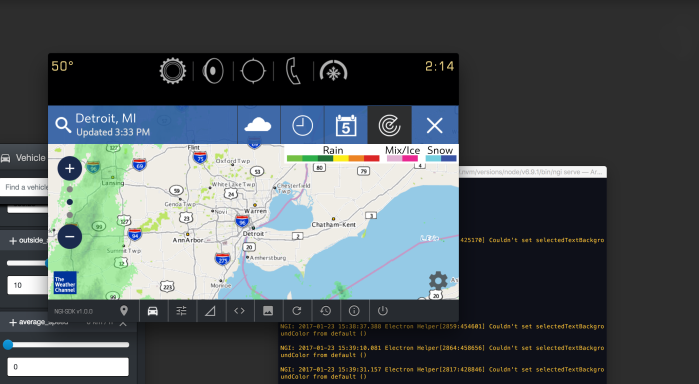Select the top gray zoom level dot
This screenshot has width=699, height=384.
point(70,189)
